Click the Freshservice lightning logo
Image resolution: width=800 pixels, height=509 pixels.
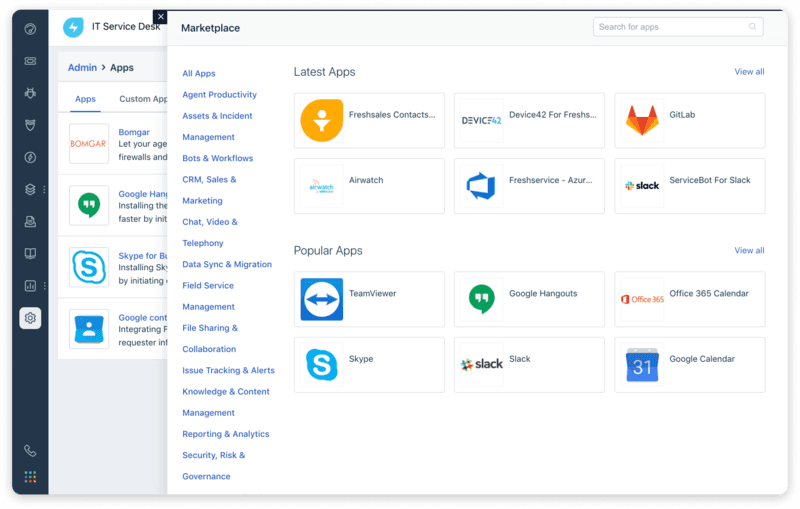(73, 27)
